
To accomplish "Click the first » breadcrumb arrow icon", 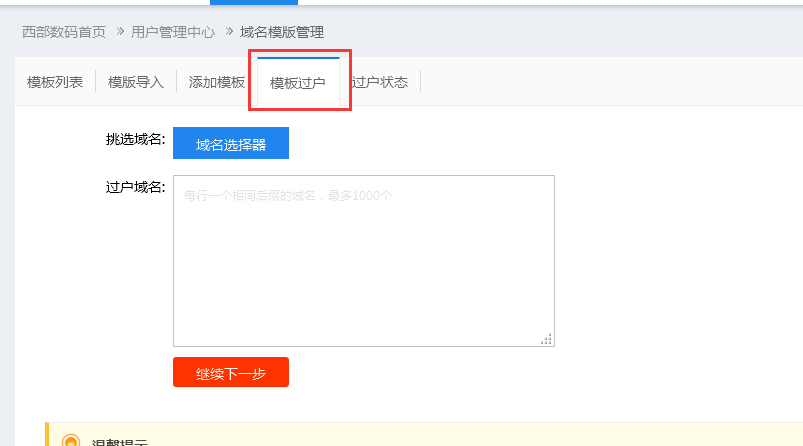I will point(118,32).
